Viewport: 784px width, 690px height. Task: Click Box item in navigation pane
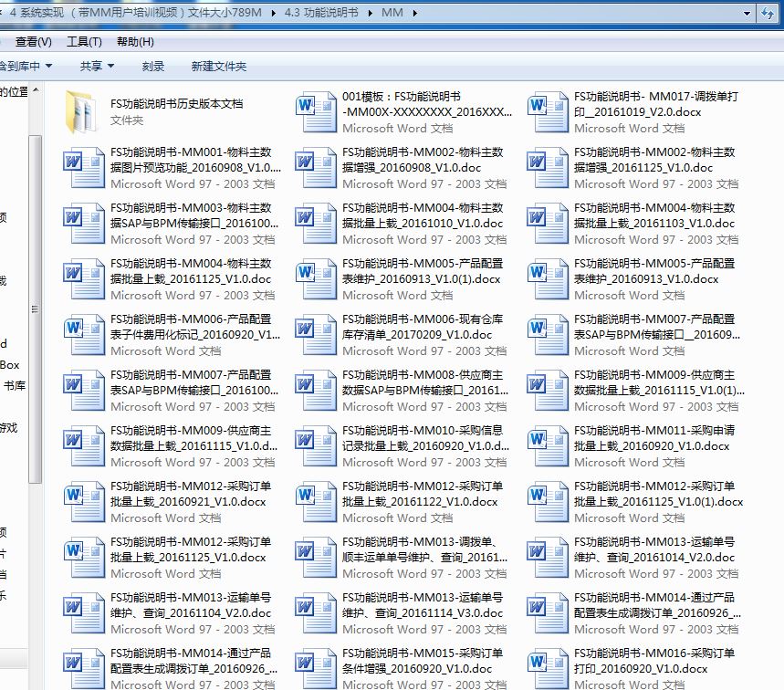coord(9,365)
